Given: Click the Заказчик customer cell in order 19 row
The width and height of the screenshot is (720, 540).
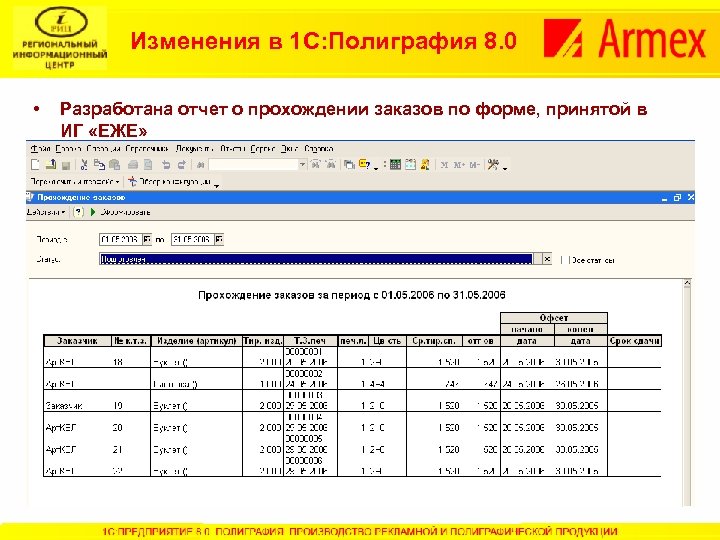Looking at the screenshot, I should [x=64, y=406].
